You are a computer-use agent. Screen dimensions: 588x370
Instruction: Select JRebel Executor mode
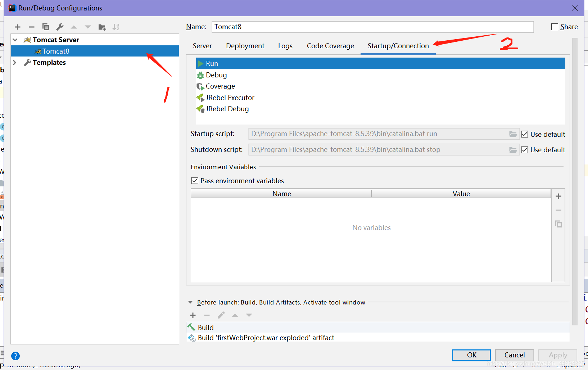(381, 98)
